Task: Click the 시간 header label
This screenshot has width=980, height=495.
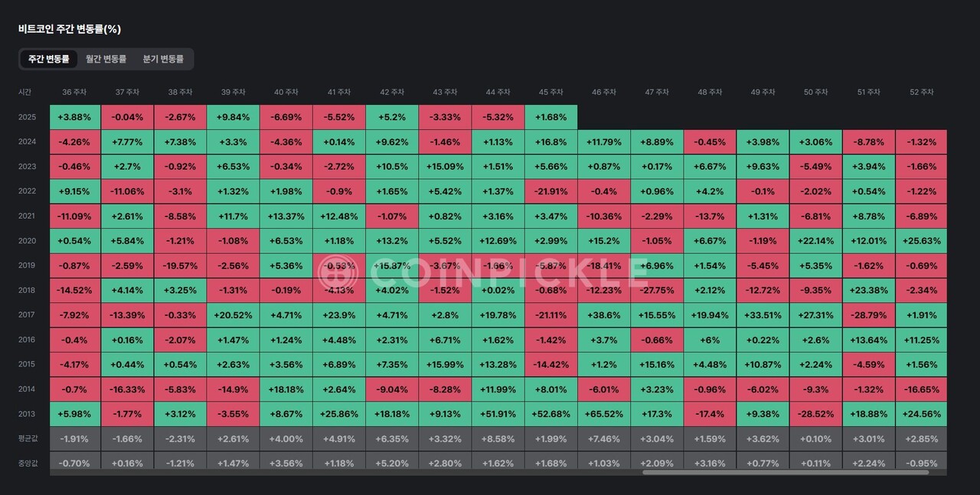Action: [25, 93]
